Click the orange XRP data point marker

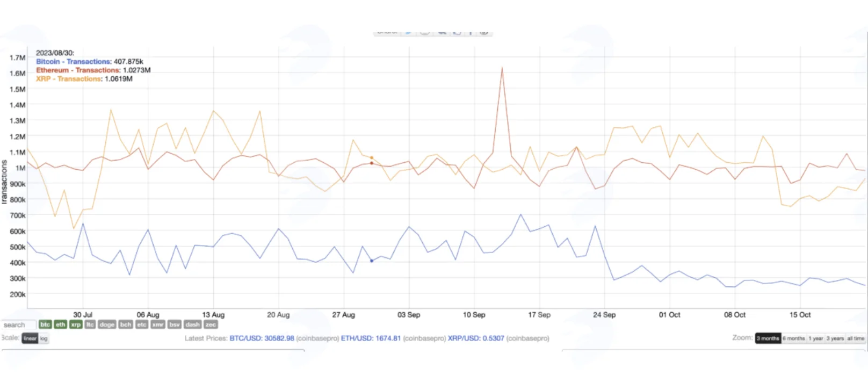tap(372, 158)
